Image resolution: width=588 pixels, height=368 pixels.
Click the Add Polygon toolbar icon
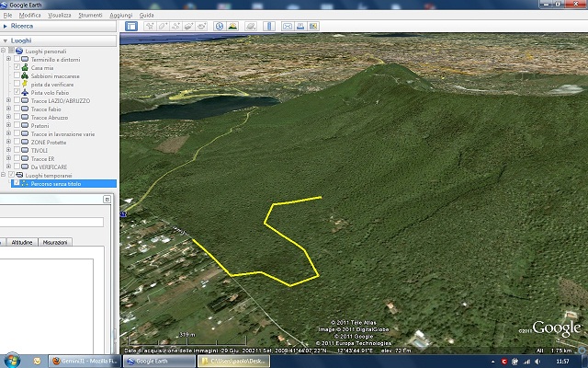click(x=163, y=26)
